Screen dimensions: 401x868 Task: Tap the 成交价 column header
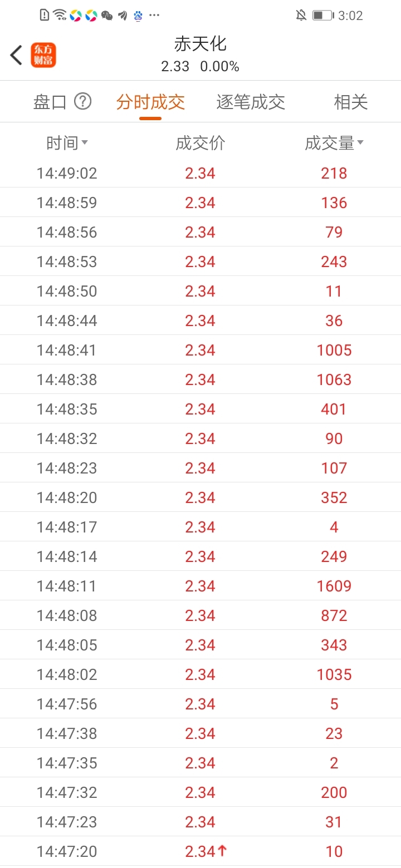(x=200, y=143)
